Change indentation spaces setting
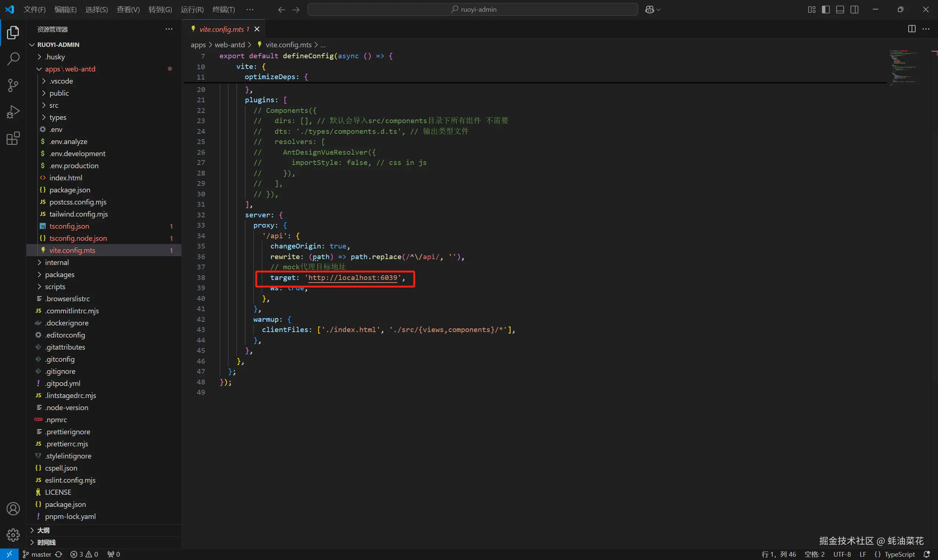This screenshot has height=560, width=938. point(814,554)
